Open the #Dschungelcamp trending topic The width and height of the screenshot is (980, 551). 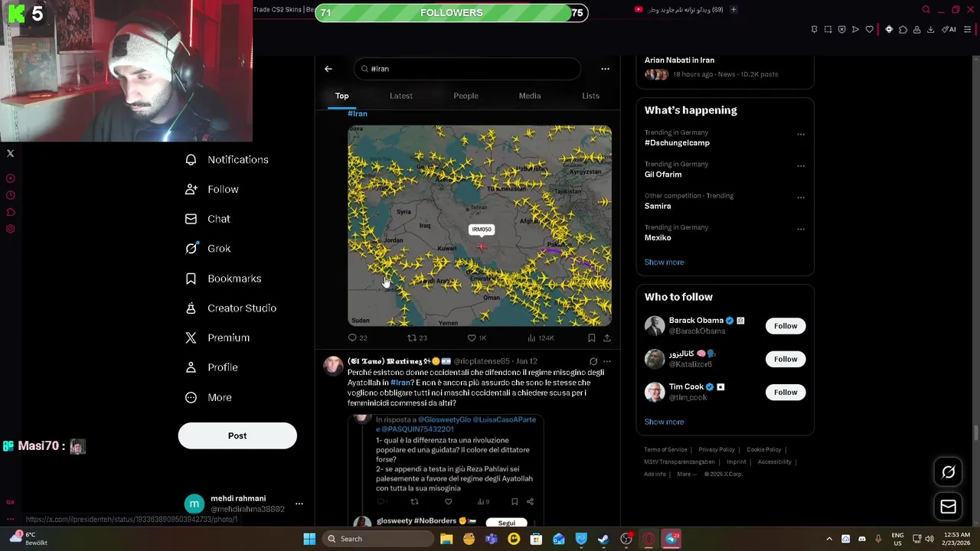point(677,143)
